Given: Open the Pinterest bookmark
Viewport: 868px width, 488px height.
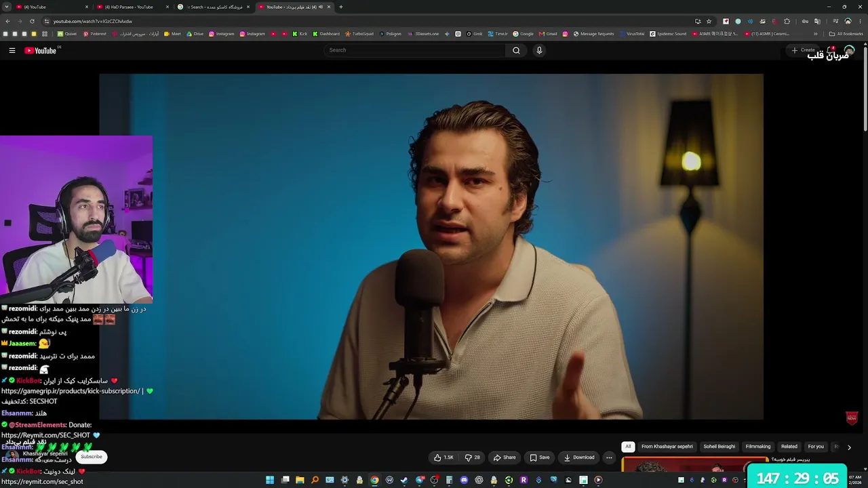Looking at the screenshot, I should (x=94, y=34).
